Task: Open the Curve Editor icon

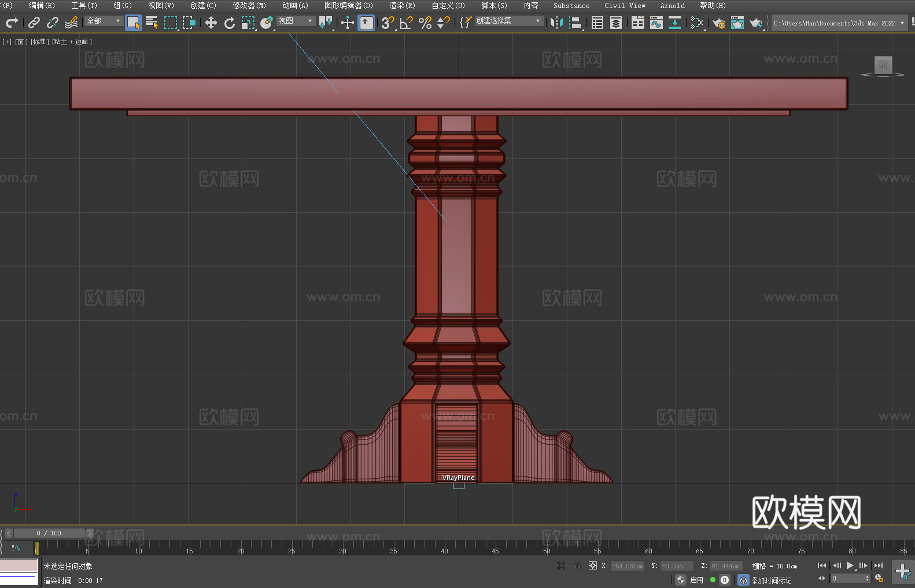Action: click(x=656, y=23)
